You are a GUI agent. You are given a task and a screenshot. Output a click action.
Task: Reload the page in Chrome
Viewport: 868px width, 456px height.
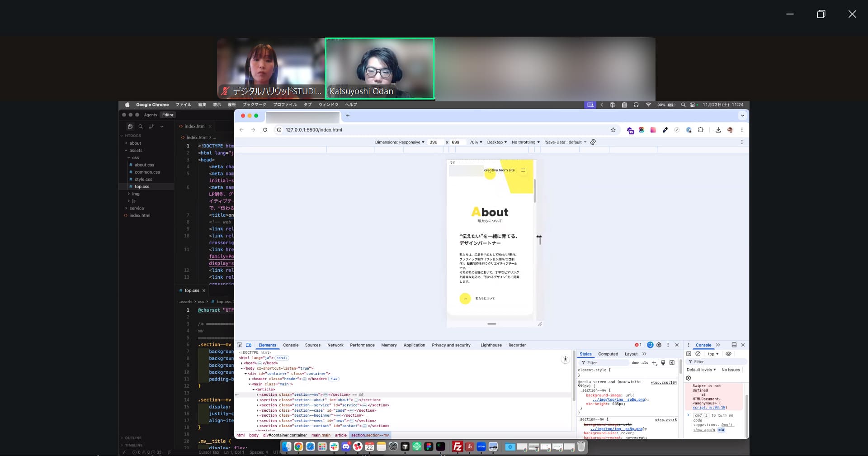coord(265,130)
